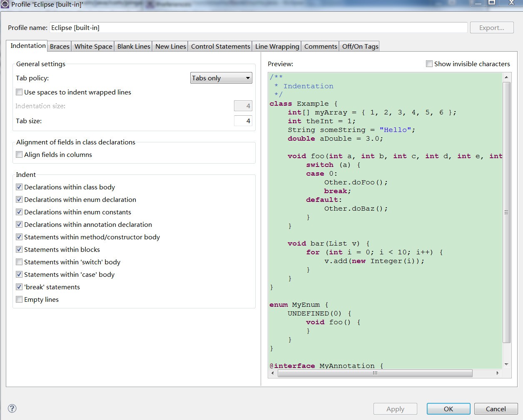523x420 pixels.
Task: Click the preview horizontal scrollbar thumb
Action: (375, 373)
